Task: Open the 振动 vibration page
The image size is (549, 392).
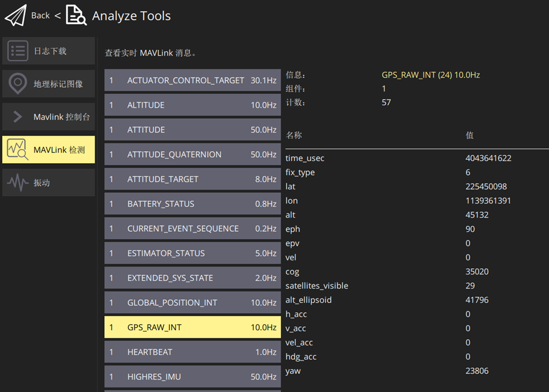Action: point(42,183)
